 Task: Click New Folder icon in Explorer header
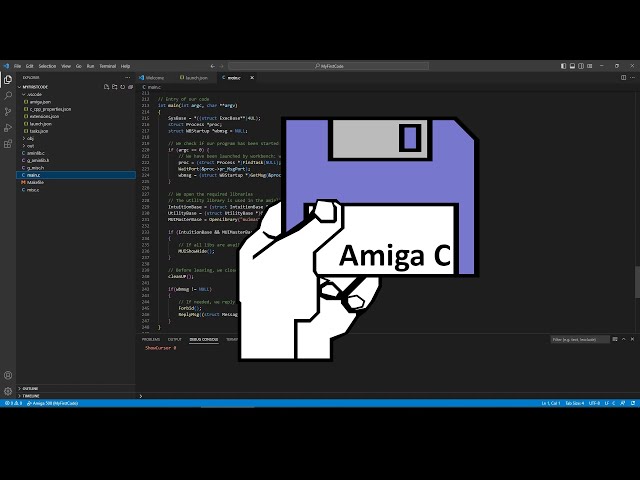coord(115,87)
